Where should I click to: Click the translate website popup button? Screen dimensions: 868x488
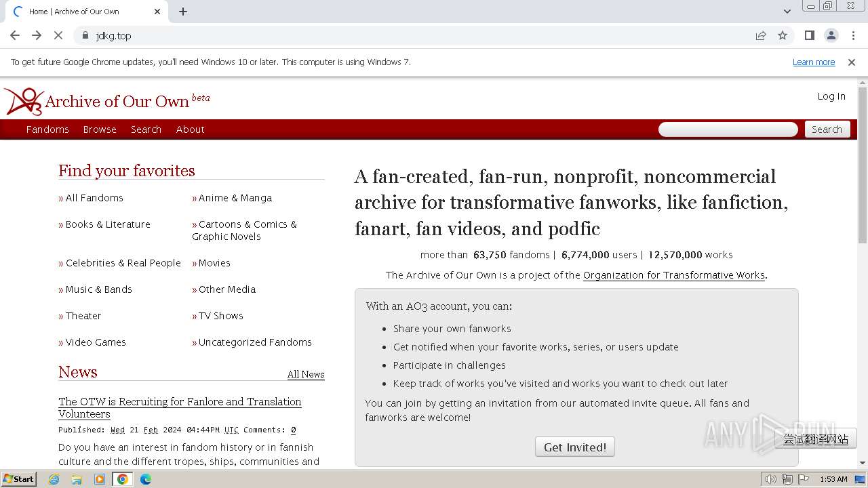816,439
